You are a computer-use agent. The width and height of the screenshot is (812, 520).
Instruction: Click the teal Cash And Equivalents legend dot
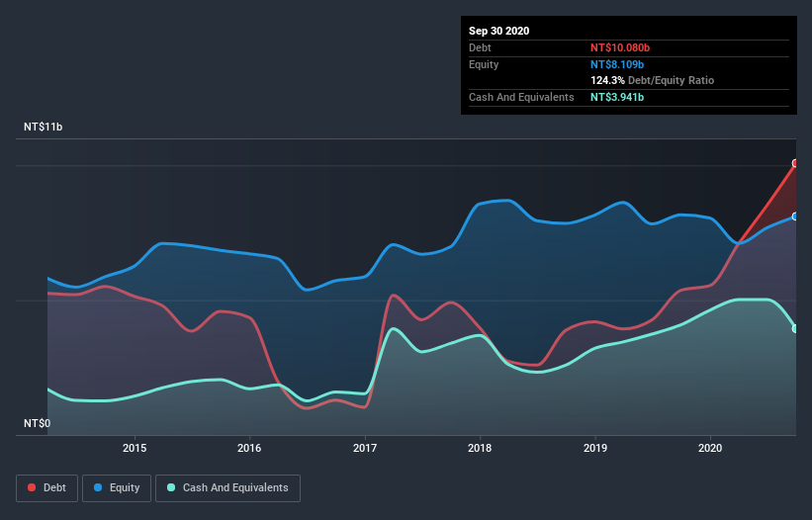pyautogui.click(x=171, y=487)
